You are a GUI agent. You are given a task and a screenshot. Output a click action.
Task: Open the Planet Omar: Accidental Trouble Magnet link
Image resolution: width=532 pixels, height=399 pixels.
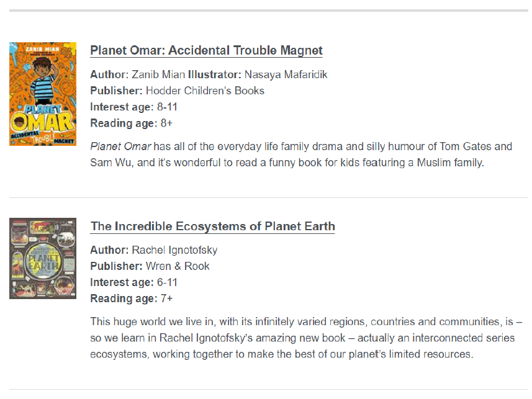[x=206, y=51]
